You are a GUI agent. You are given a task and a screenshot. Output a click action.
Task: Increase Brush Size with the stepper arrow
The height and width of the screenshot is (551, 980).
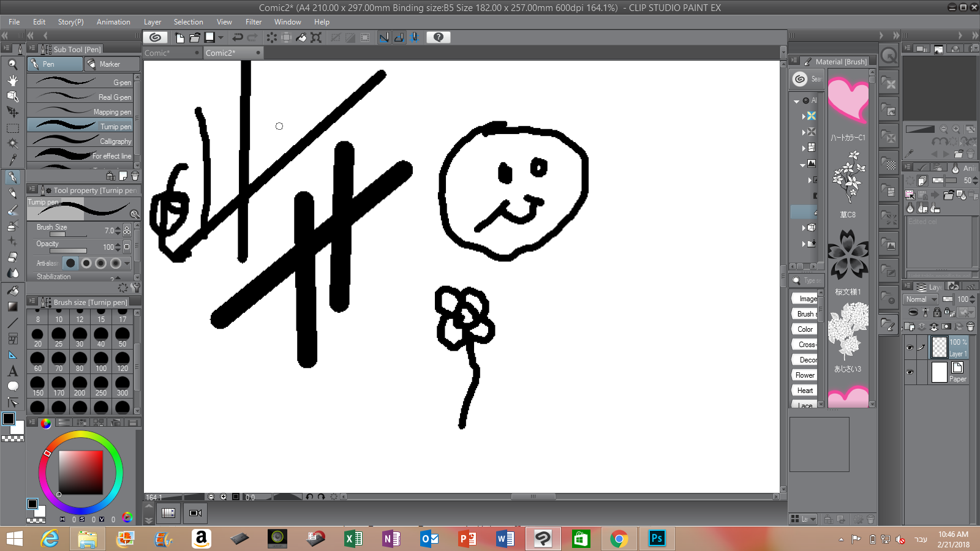(118, 228)
